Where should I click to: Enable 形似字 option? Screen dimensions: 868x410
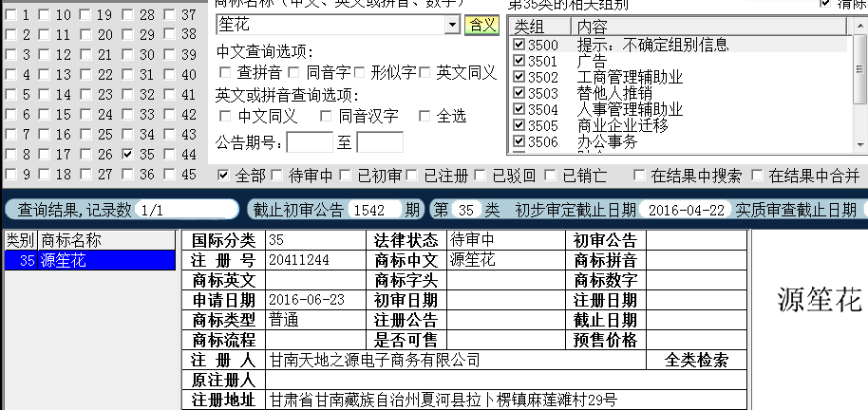[x=359, y=72]
